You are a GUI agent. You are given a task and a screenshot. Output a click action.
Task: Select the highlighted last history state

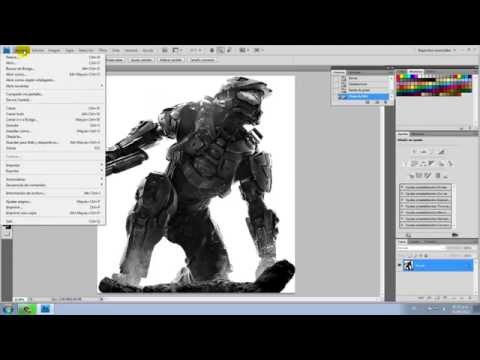(363, 96)
